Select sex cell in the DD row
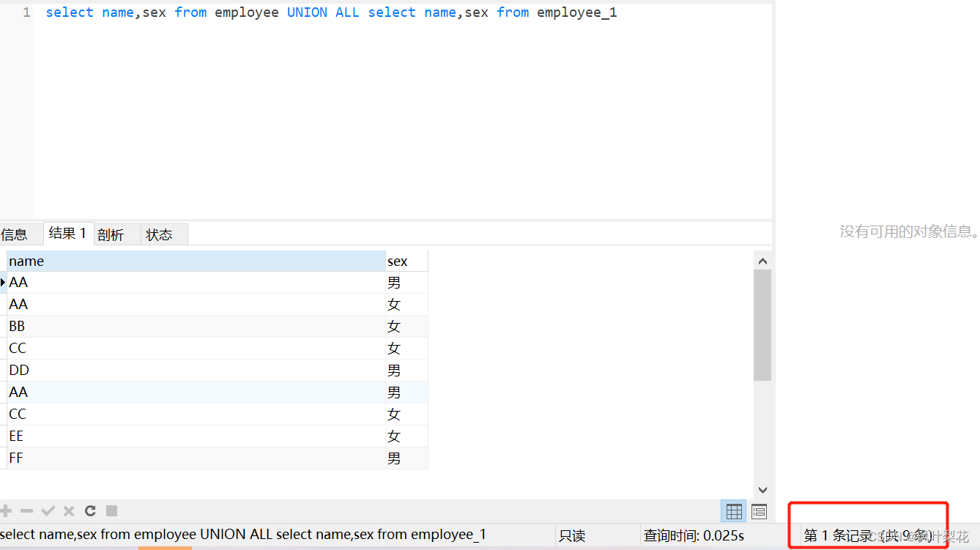This screenshot has width=980, height=550. point(407,371)
